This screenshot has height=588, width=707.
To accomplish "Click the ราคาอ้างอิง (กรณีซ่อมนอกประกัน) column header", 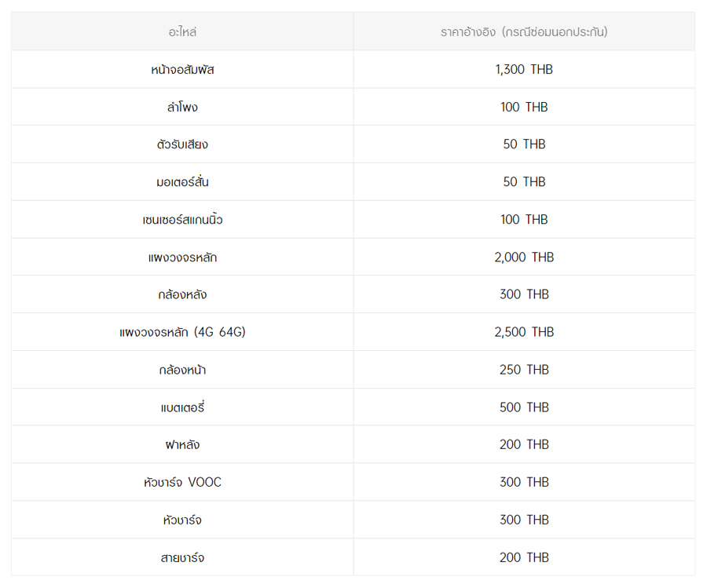I will pyautogui.click(x=524, y=32).
